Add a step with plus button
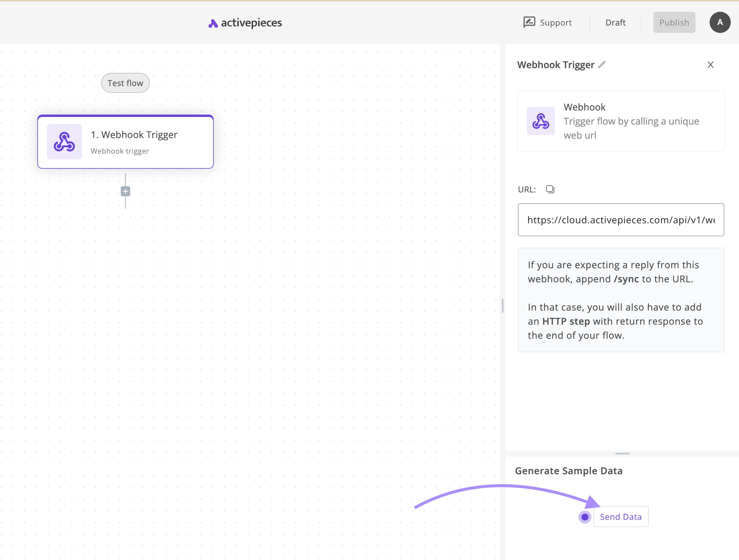The width and height of the screenshot is (739, 560). point(125,191)
